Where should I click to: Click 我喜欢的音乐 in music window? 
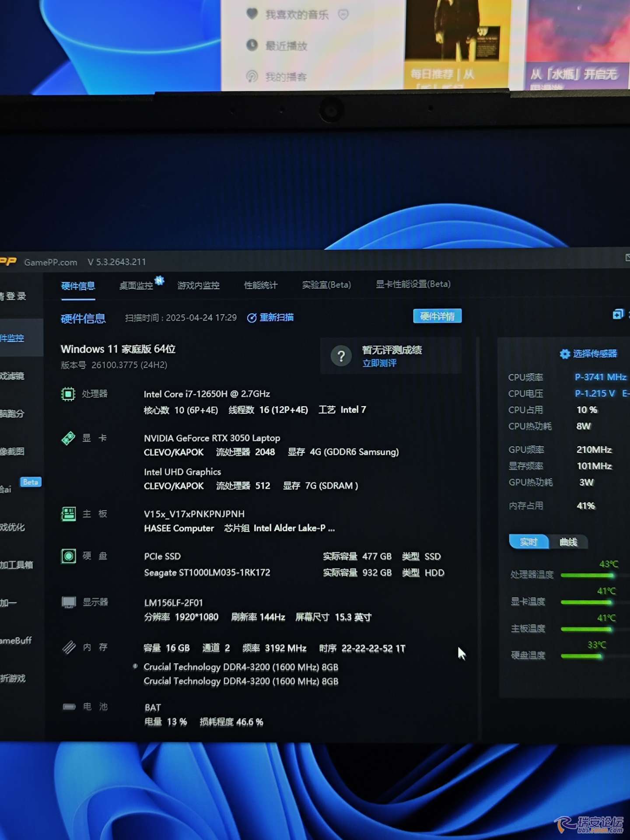(x=297, y=15)
